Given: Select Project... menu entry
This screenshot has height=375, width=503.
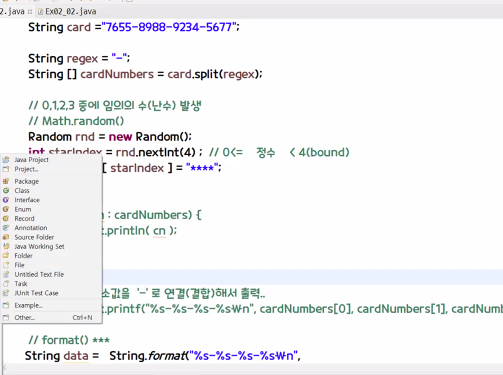Looking at the screenshot, I should click(26, 169).
